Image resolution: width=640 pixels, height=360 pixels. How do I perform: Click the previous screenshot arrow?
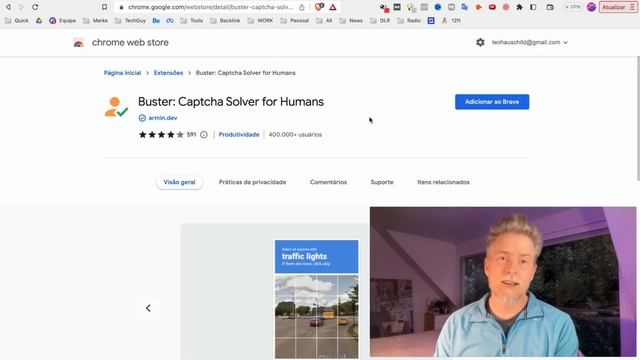[148, 308]
